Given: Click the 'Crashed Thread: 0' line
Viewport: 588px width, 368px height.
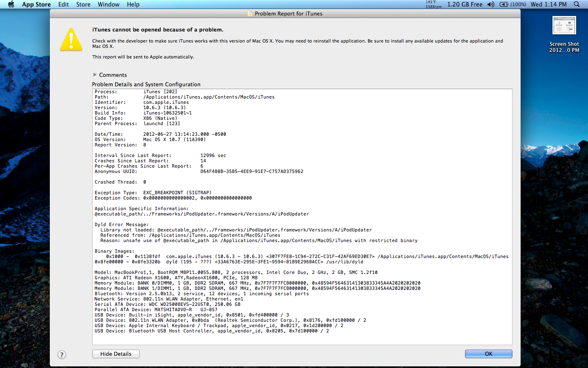Looking at the screenshot, I should [120, 182].
